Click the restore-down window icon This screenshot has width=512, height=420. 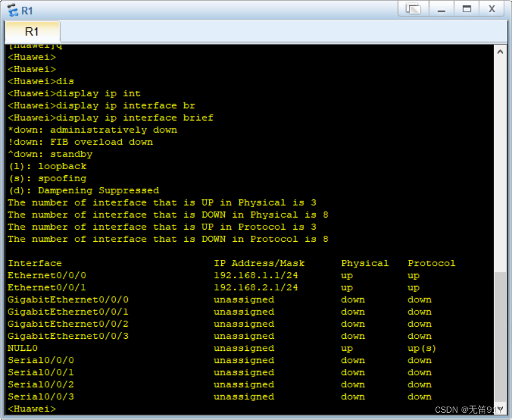tap(413, 9)
